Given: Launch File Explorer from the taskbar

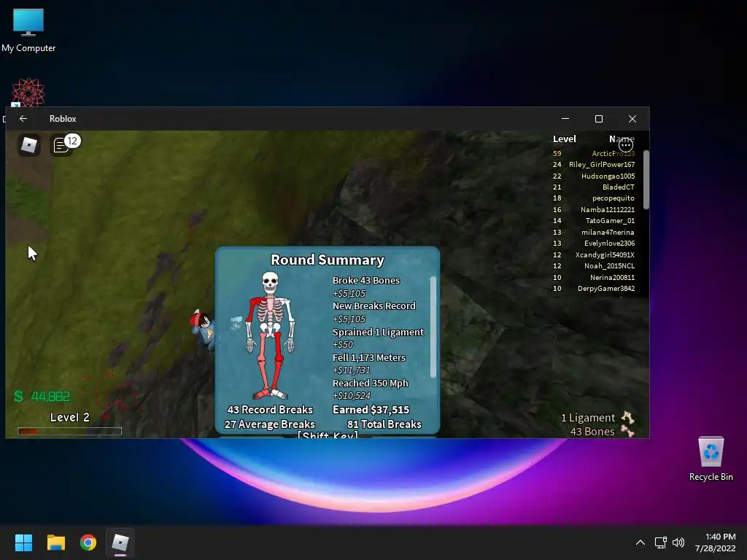Looking at the screenshot, I should click(x=55, y=542).
